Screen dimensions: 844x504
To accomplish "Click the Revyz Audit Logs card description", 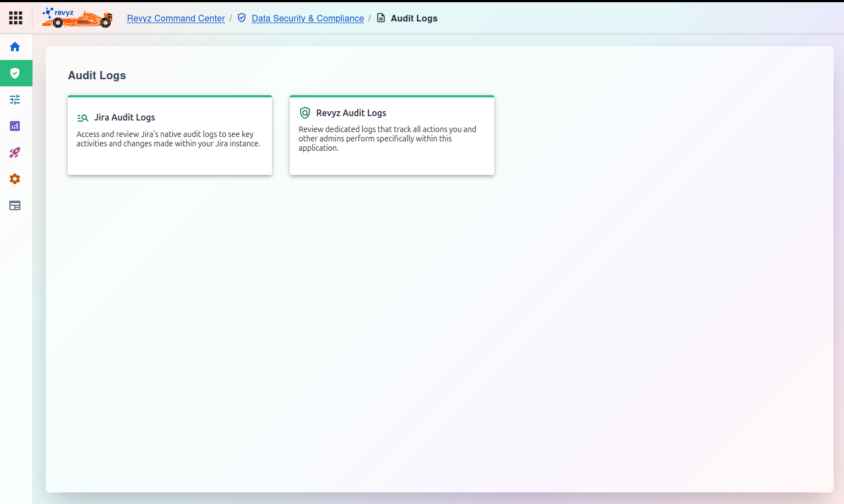I will coord(387,139).
